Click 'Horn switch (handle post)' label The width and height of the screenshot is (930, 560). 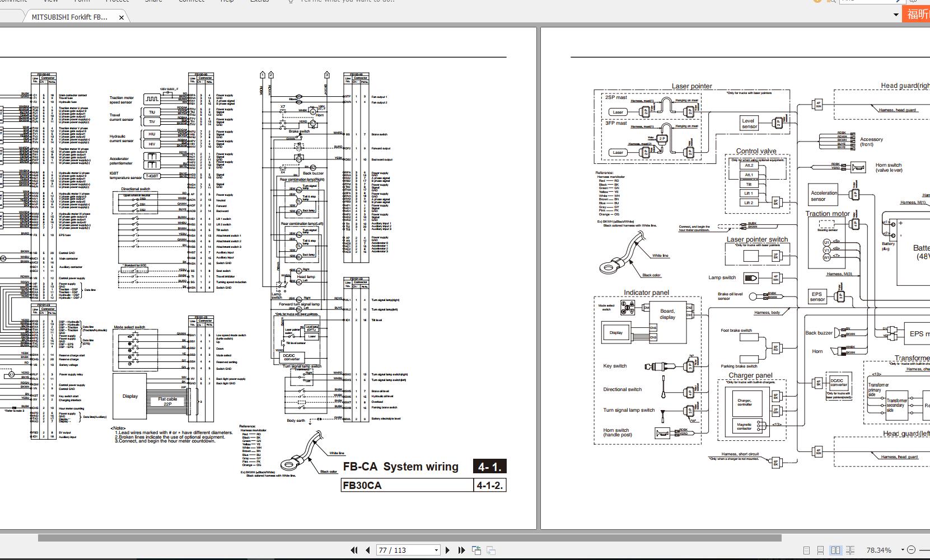point(618,432)
